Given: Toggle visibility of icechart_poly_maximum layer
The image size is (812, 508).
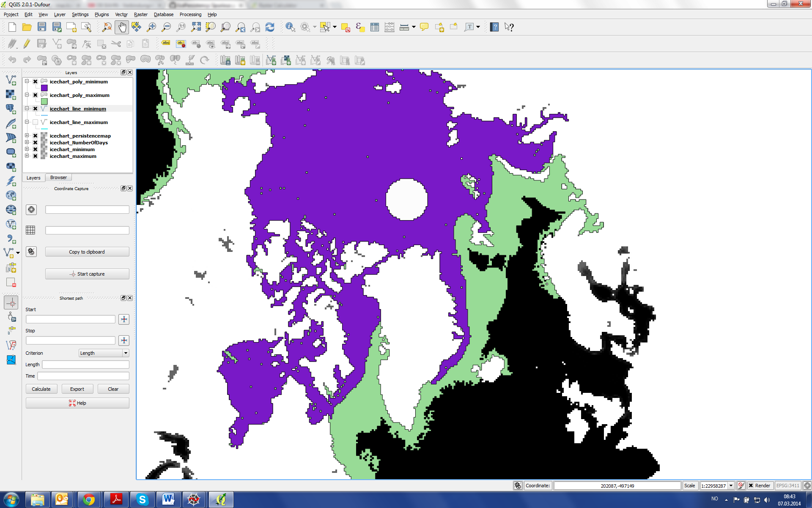Looking at the screenshot, I should (36, 95).
